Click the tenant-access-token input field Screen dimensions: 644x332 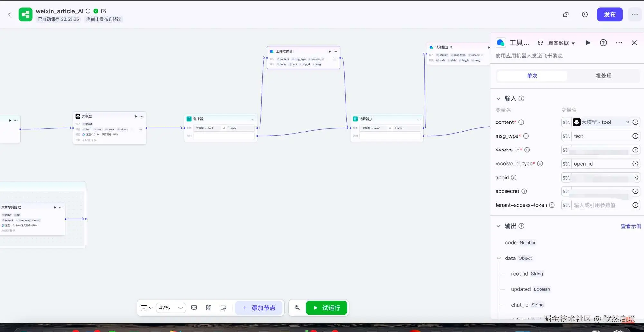click(601, 205)
